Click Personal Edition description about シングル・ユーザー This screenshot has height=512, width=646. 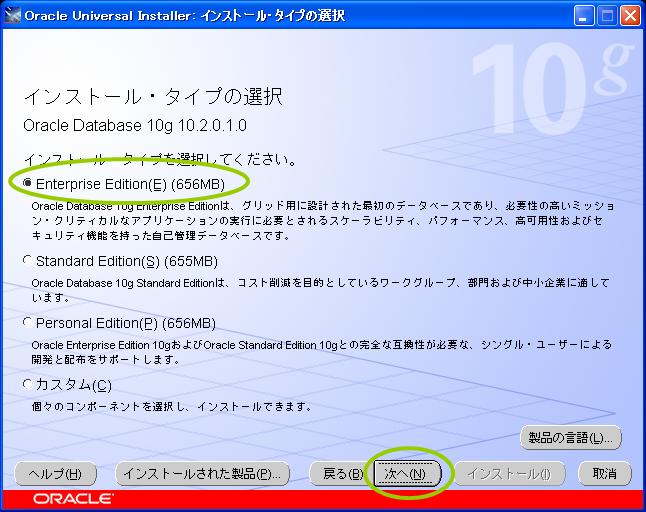coord(322,352)
